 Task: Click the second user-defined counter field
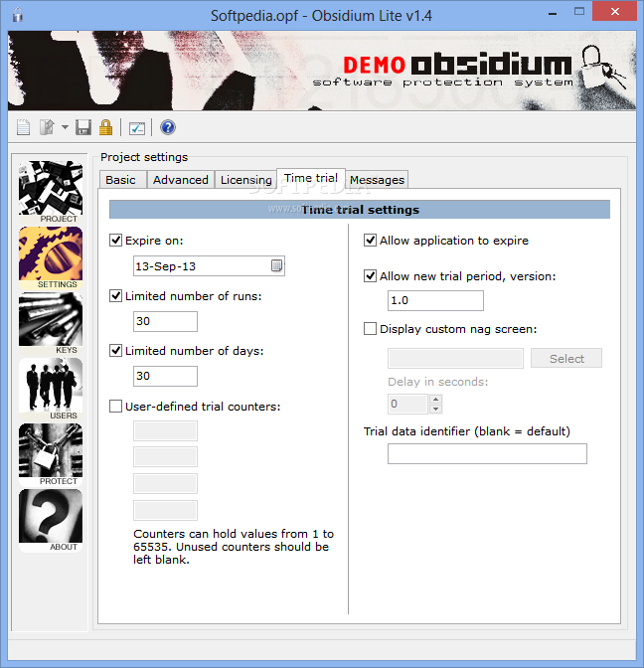(165, 456)
